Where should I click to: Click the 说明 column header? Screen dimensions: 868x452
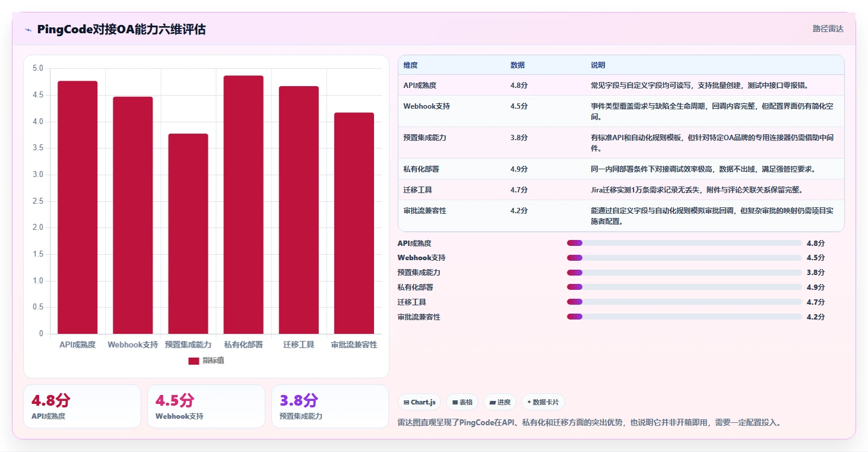(598, 65)
